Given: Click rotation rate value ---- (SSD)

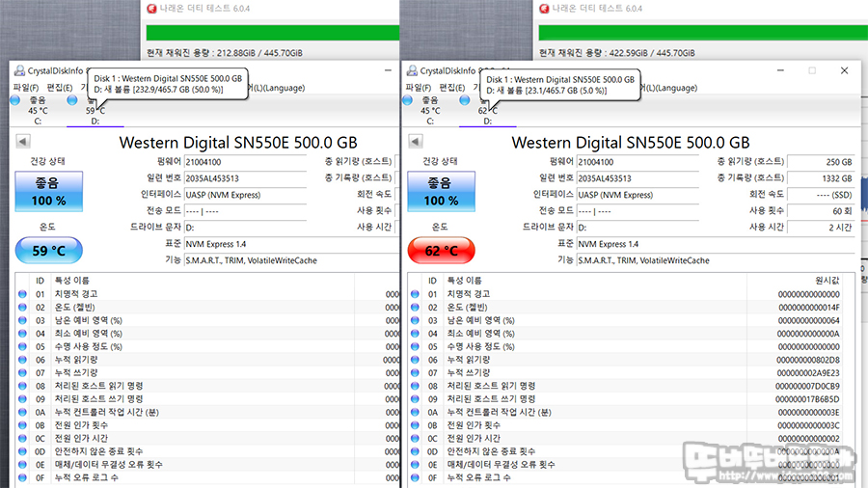Looking at the screenshot, I should pyautogui.click(x=821, y=195).
